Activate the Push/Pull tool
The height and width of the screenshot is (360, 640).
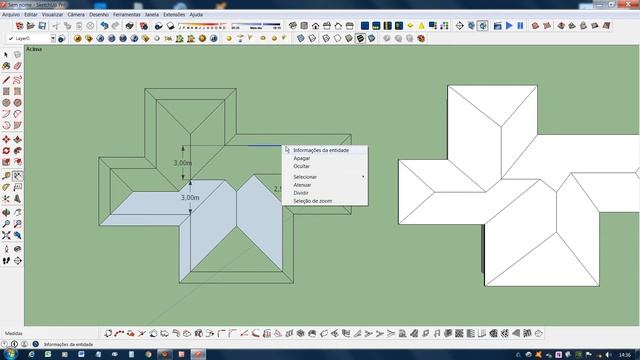pyautogui.click(x=18, y=140)
